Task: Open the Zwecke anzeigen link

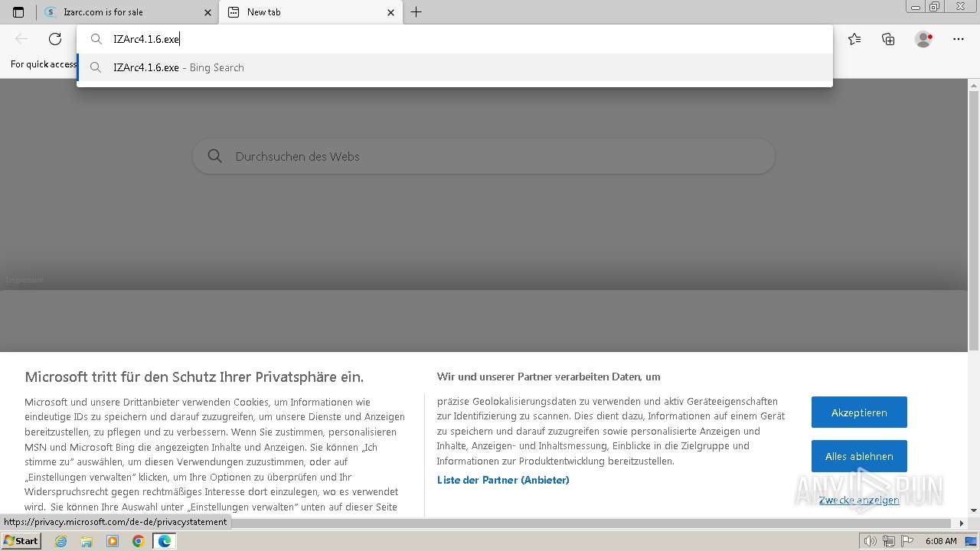Action: pyautogui.click(x=859, y=500)
